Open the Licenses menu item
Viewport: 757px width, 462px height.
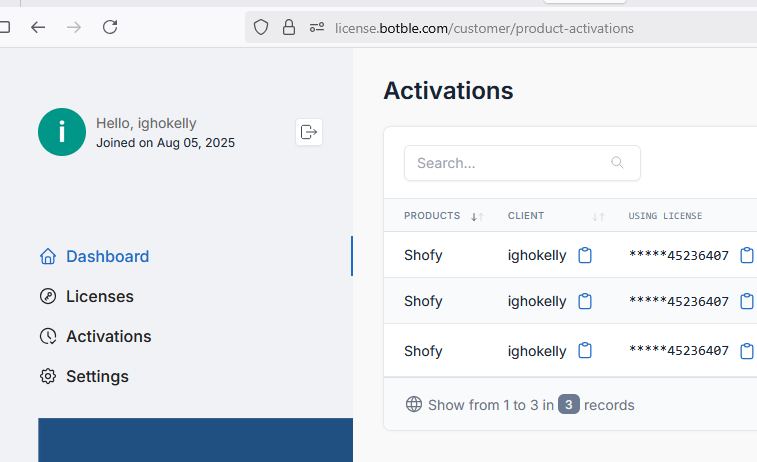click(100, 296)
